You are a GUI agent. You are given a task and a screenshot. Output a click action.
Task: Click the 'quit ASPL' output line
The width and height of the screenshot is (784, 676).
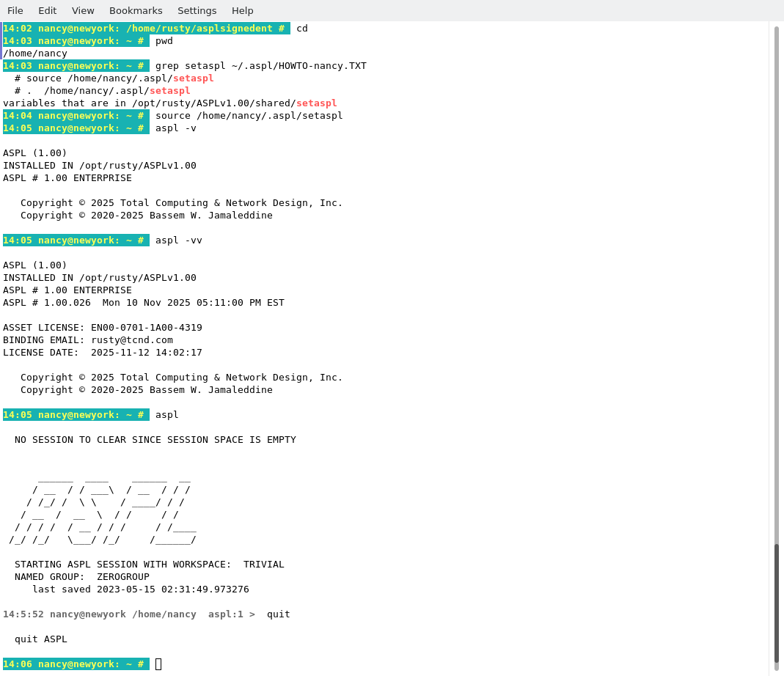pos(40,639)
